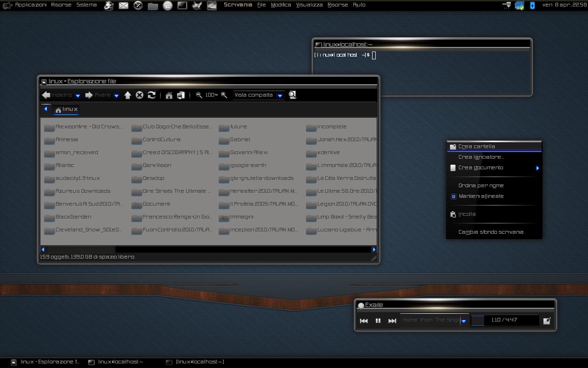Select Crea lanciatore from context menu

pos(494,157)
